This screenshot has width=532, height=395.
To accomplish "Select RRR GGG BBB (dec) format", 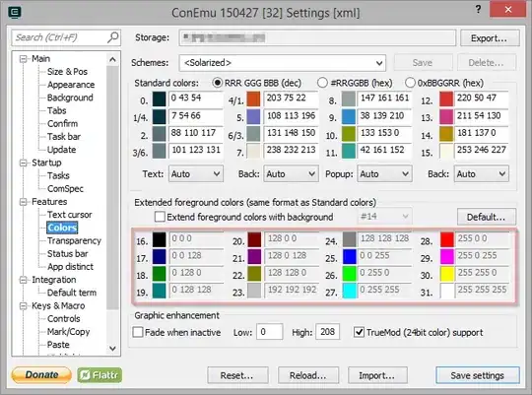I will click(x=217, y=83).
